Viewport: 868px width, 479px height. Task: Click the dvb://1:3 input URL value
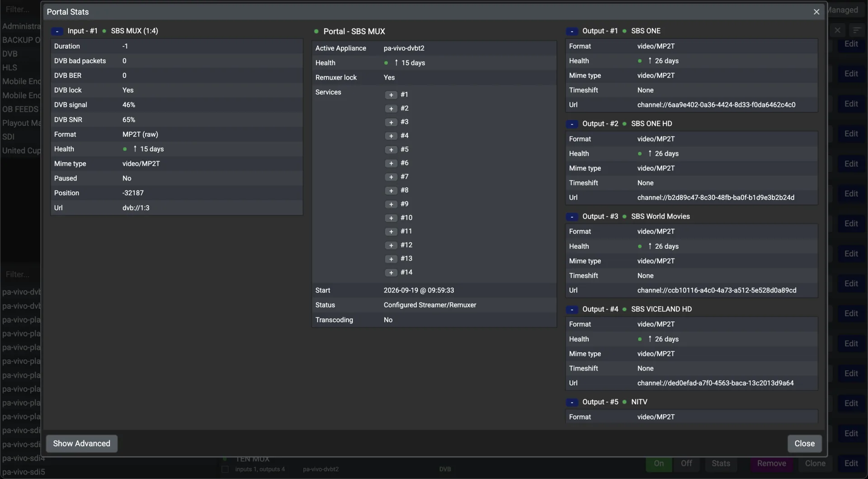pos(136,208)
